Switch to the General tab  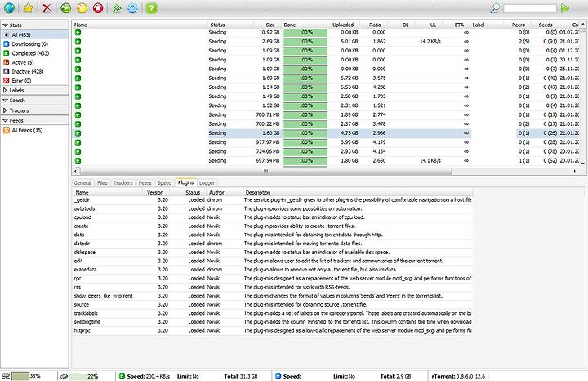click(x=82, y=183)
